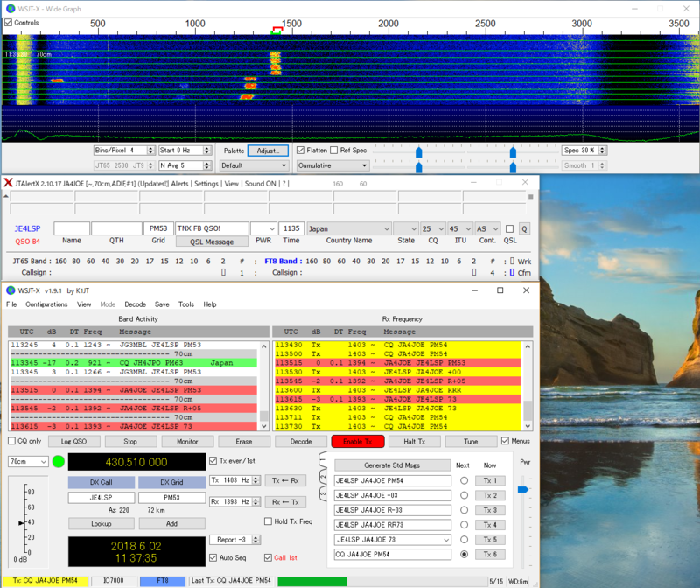Click the Tx 6 send-now button

tap(489, 554)
